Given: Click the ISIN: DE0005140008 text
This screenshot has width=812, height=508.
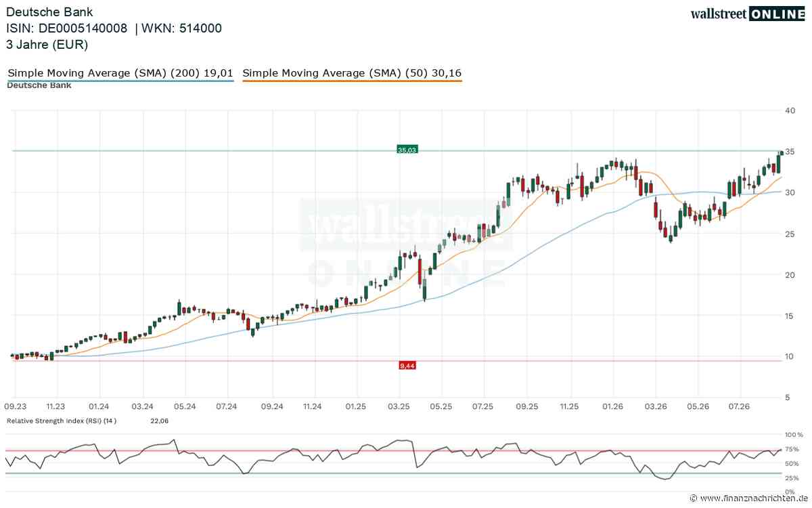Looking at the screenshot, I should [68, 28].
